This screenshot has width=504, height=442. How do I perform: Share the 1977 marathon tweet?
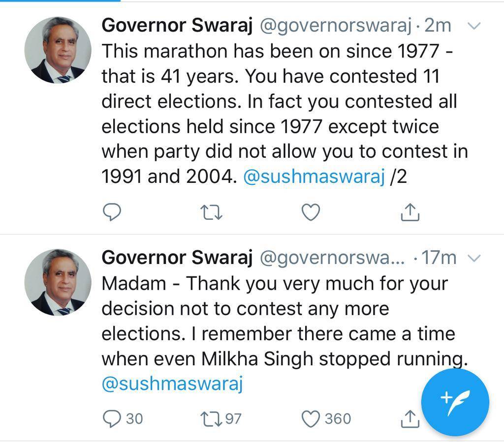pyautogui.click(x=409, y=212)
